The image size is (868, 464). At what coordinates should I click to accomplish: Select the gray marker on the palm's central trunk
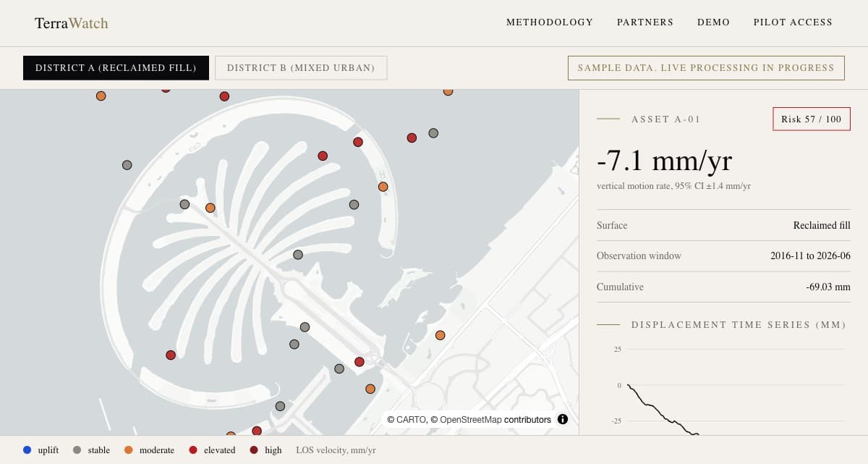pyautogui.click(x=298, y=255)
